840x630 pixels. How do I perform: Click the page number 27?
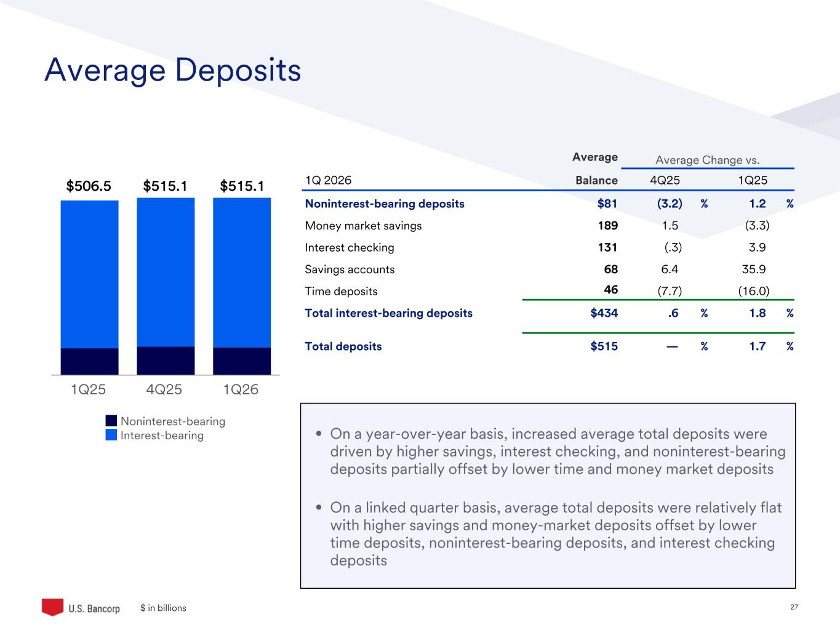click(794, 607)
